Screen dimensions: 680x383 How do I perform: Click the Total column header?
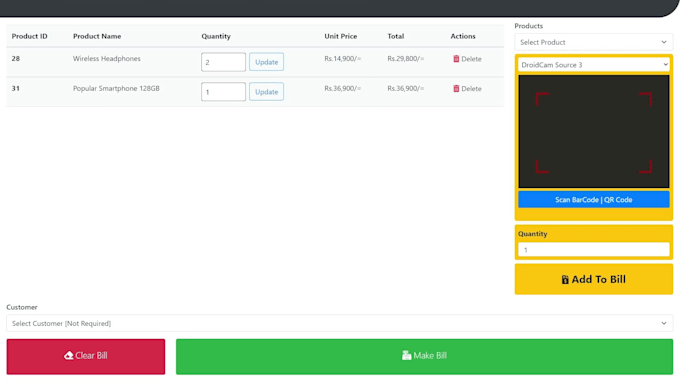point(396,36)
